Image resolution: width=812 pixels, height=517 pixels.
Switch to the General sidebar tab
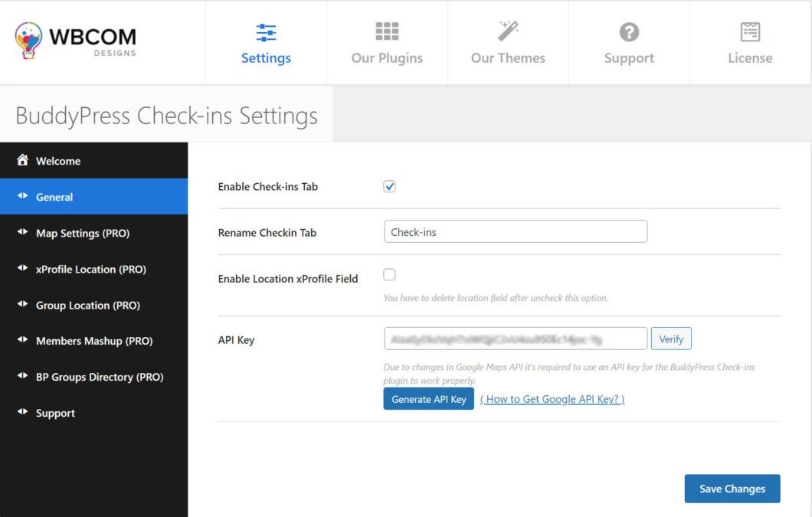54,196
